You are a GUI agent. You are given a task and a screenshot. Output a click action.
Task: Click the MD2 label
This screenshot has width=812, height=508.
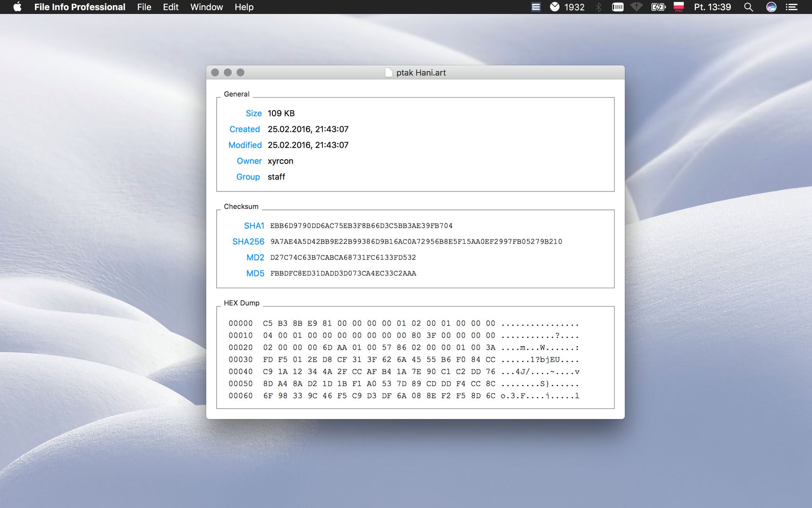pyautogui.click(x=255, y=258)
